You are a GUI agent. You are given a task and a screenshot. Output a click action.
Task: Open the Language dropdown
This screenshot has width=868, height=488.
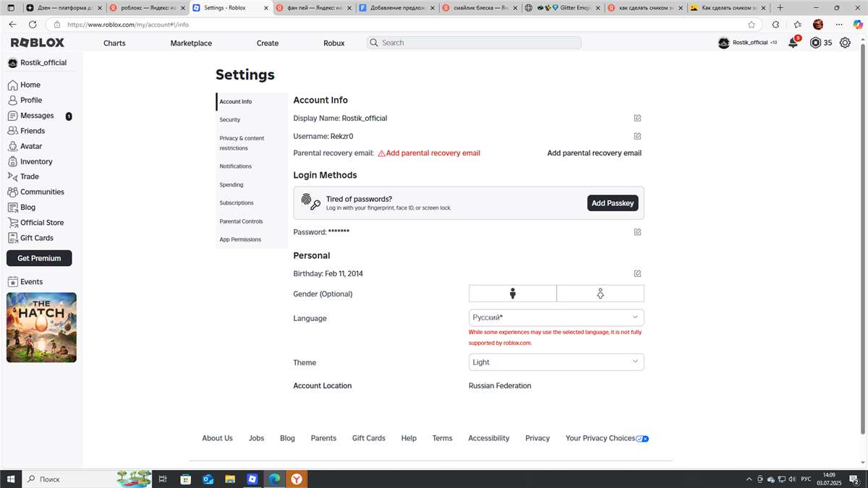[x=556, y=317]
